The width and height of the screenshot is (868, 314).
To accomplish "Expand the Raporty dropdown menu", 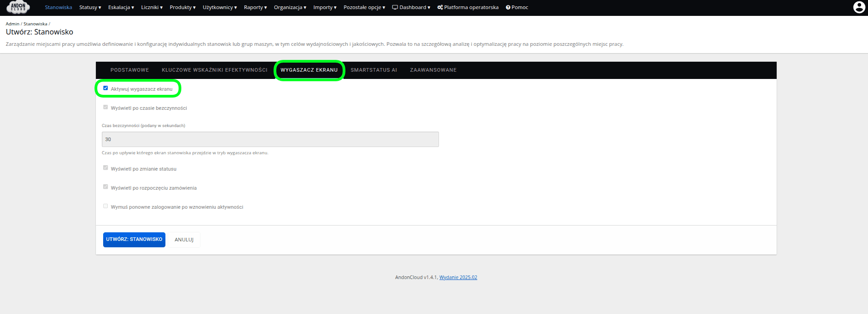I will (x=255, y=7).
